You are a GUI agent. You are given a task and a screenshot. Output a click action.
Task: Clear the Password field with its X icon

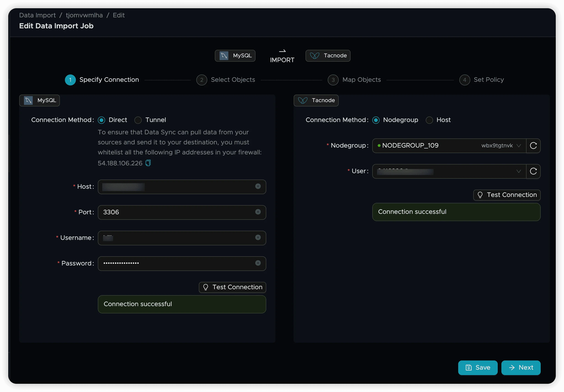(258, 263)
